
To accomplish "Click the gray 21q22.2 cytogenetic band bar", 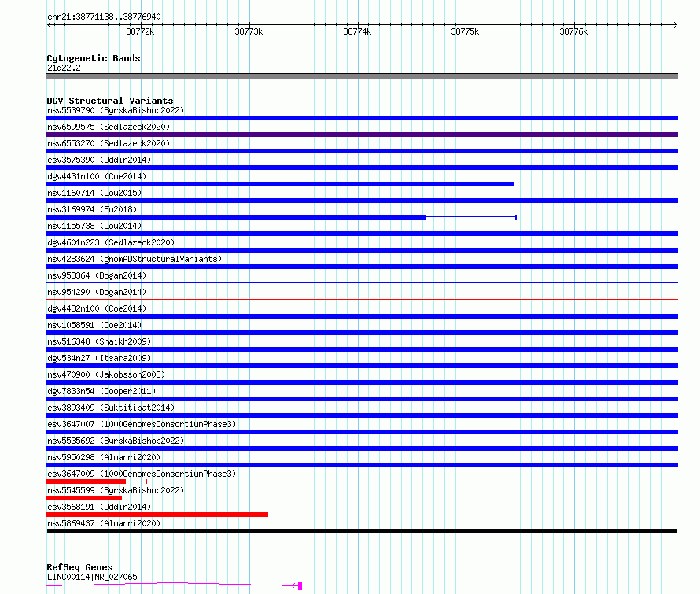I will [x=362, y=76].
